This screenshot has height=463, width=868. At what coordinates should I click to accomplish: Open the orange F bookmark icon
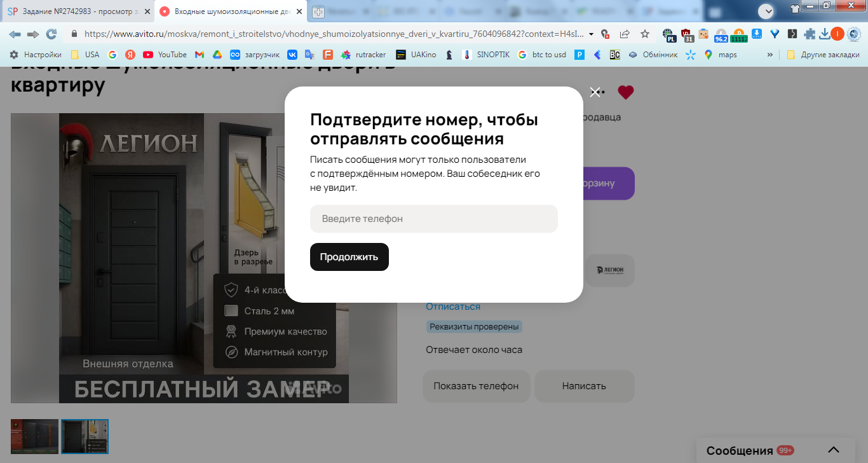coord(328,55)
